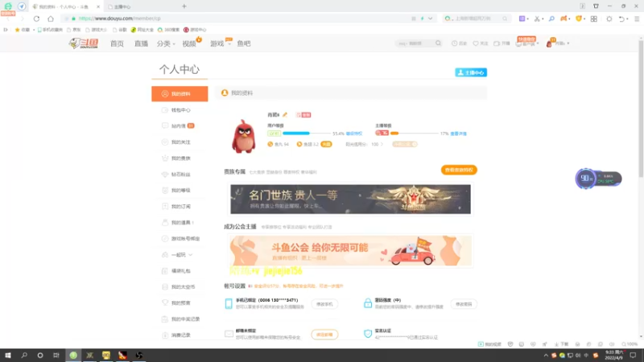Viewport: 644px width, 362px height.
Task: Go to 直播 in top nav
Action: [142, 43]
